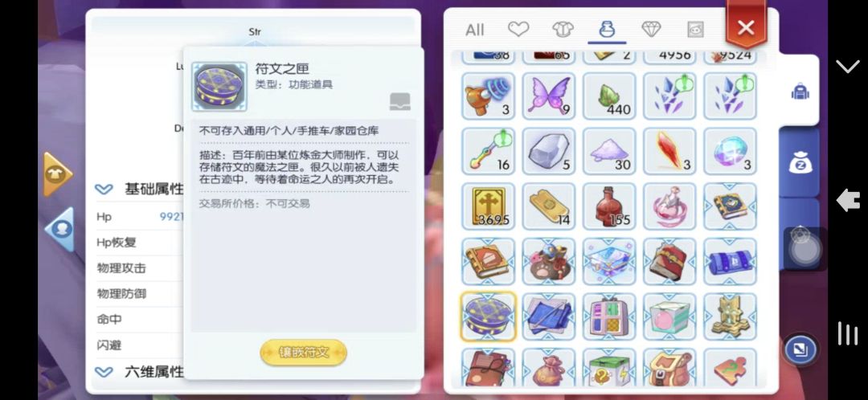Open the backpack side tab
This screenshot has height=400, width=868.
tap(800, 92)
